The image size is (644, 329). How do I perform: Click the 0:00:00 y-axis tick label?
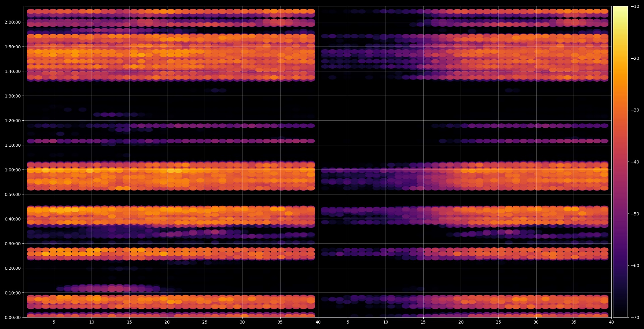(13, 318)
